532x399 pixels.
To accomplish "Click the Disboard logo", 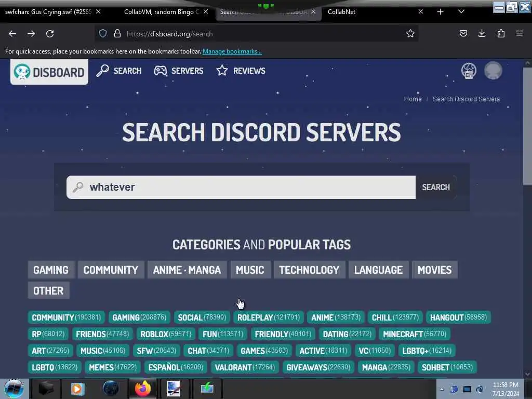I will click(49, 72).
